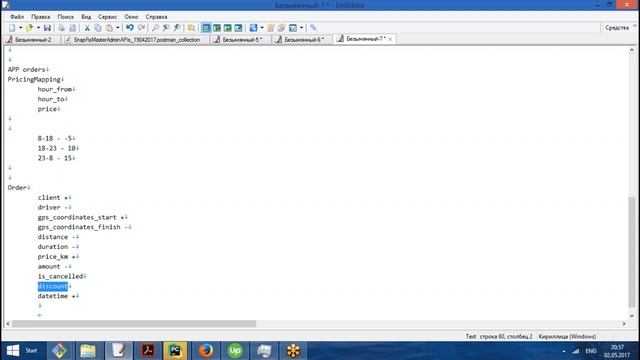Click the second hand-with-page properties icon
This screenshot has height=360, width=640.
[x=282, y=28]
